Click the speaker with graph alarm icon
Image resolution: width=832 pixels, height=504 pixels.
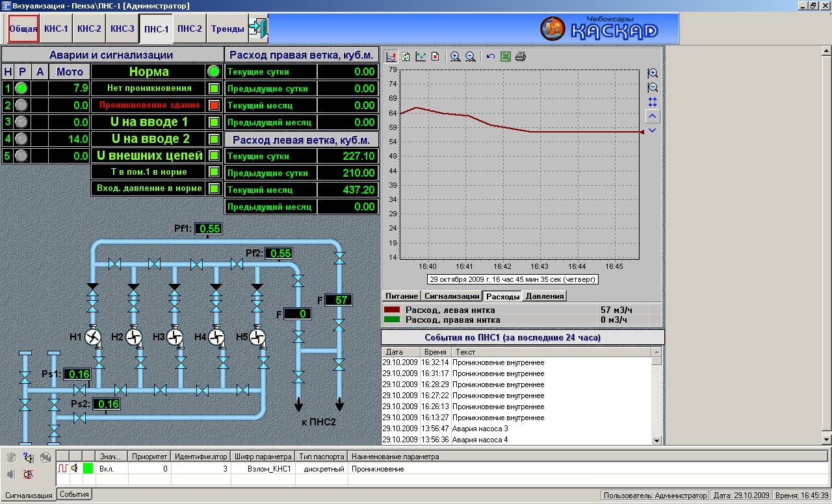point(29,474)
